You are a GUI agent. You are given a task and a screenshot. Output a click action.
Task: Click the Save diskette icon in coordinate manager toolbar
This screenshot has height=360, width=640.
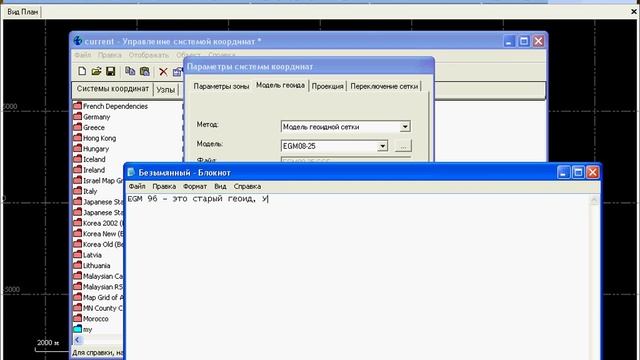pos(110,71)
